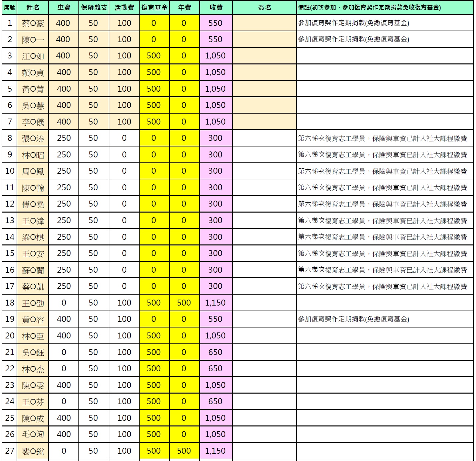Select row number 14 cell
Image resolution: width=476 pixels, height=461 pixels.
(x=10, y=237)
